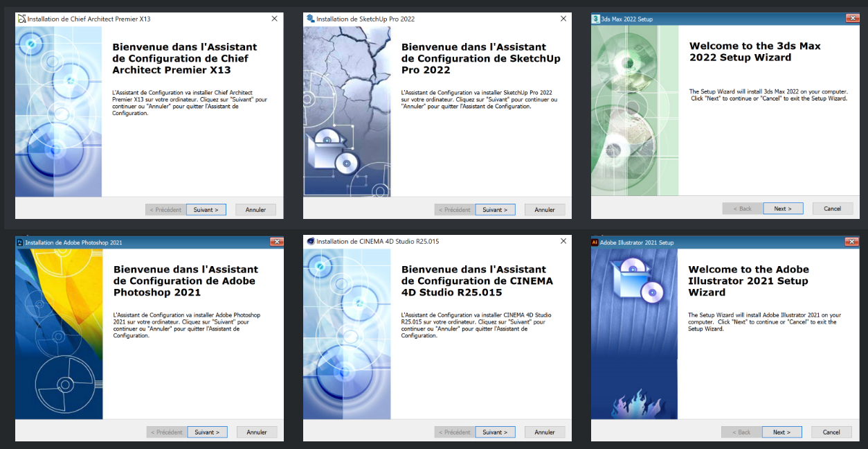The width and height of the screenshot is (868, 449).
Task: Continue the SketchUp Pro 2022 install with Suivant
Action: tap(495, 209)
